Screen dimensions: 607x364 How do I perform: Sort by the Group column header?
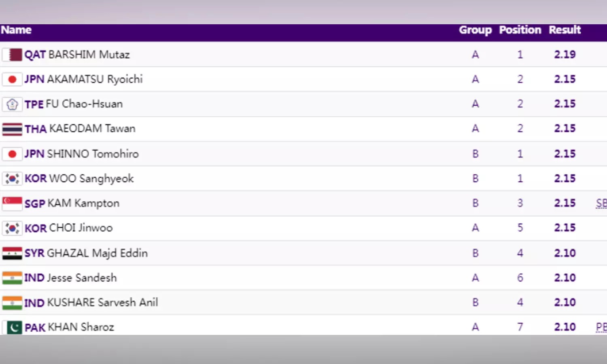pyautogui.click(x=475, y=30)
